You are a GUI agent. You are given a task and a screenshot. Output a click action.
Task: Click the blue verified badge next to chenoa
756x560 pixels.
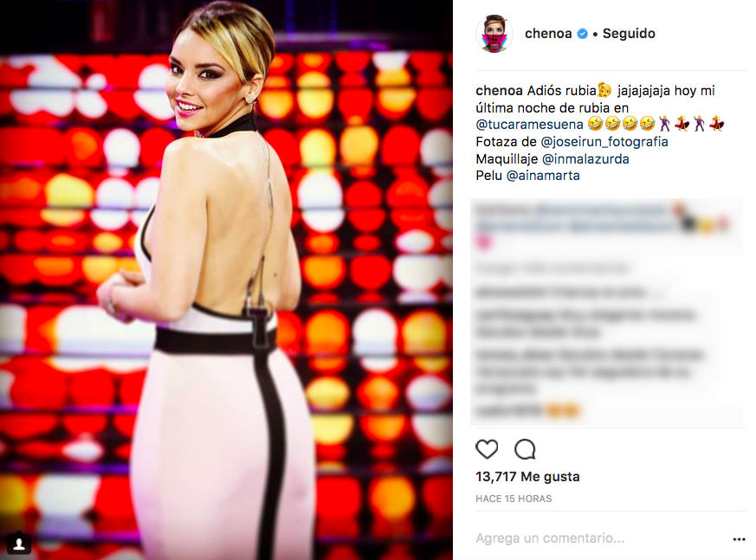click(583, 34)
